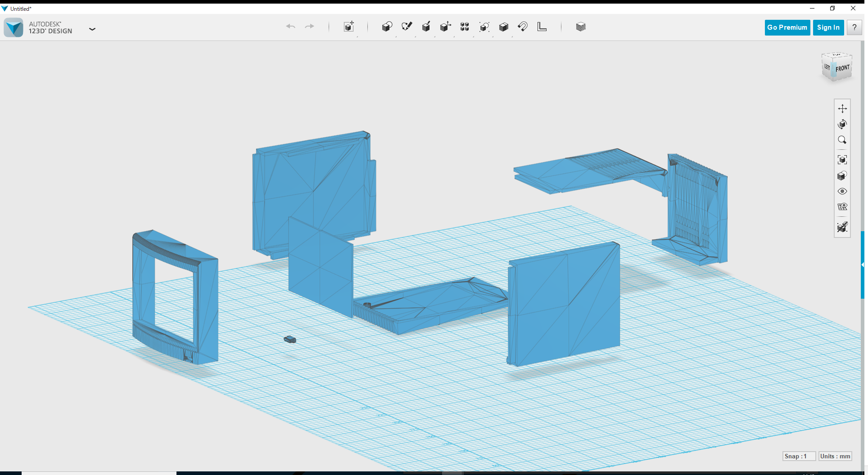Open the Units : mm selector
Viewport: 868px width, 475px height.
[836, 456]
